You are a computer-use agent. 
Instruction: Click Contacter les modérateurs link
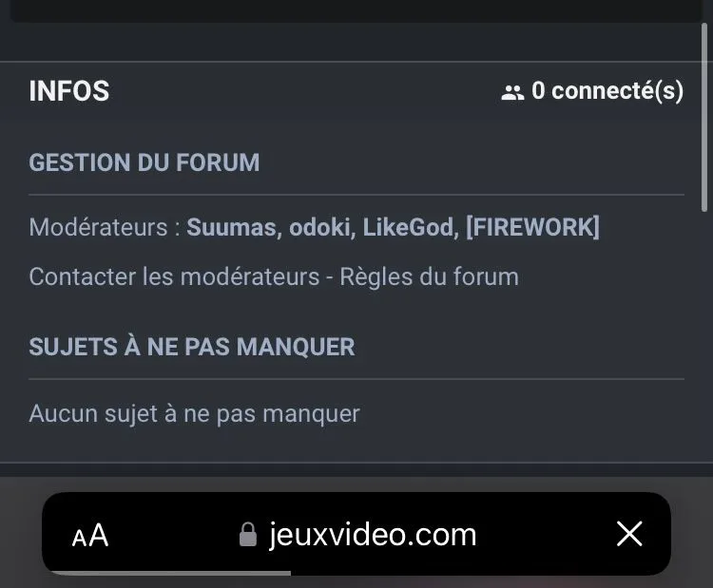(174, 276)
